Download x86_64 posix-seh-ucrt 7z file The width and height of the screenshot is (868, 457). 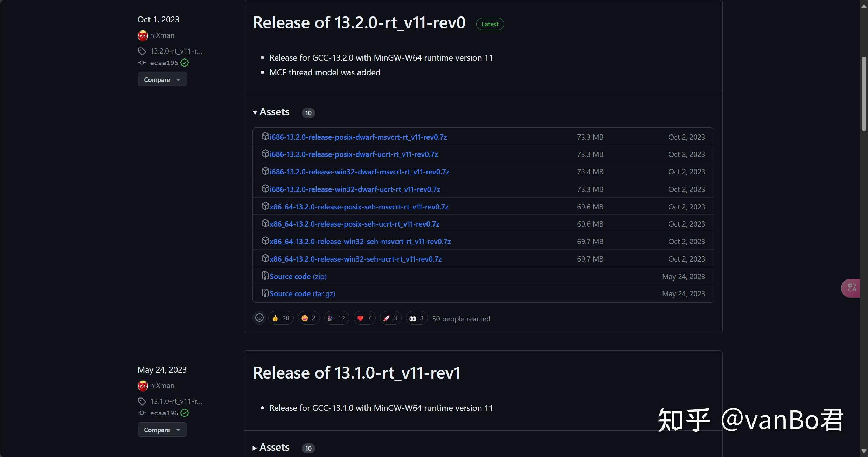point(354,224)
